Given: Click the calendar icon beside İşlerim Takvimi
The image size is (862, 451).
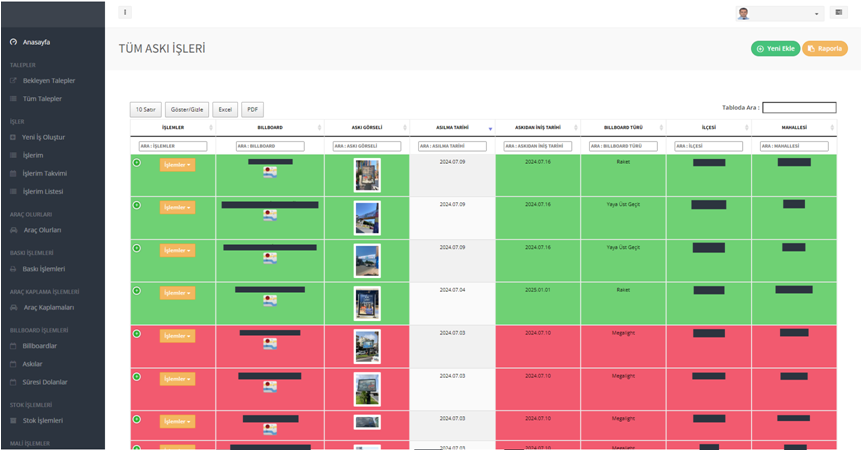Looking at the screenshot, I should click(13, 173).
